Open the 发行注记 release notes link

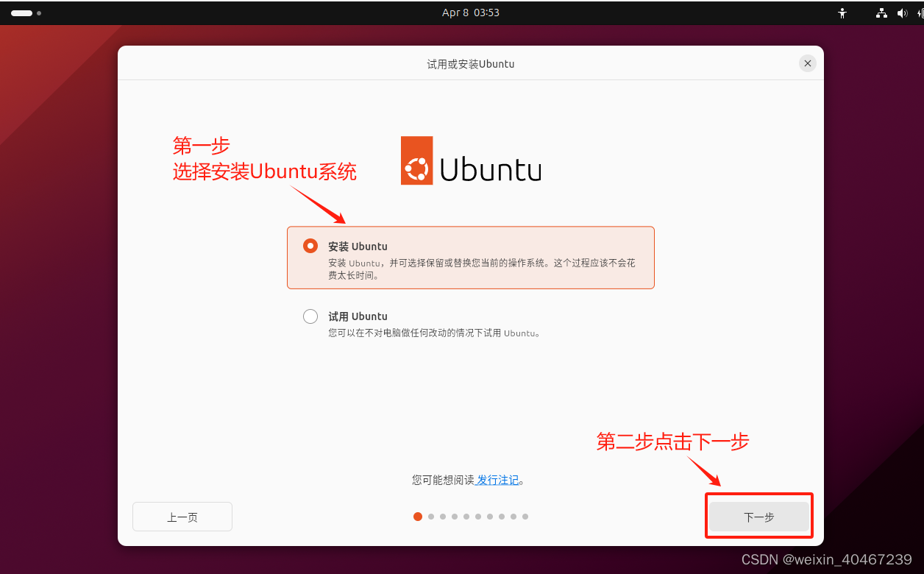click(x=498, y=480)
